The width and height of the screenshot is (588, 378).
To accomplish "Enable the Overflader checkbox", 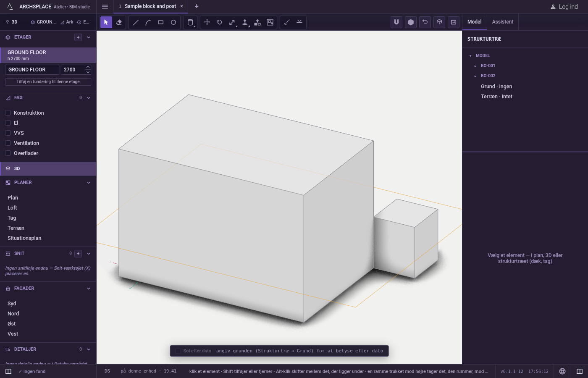I will [x=8, y=153].
